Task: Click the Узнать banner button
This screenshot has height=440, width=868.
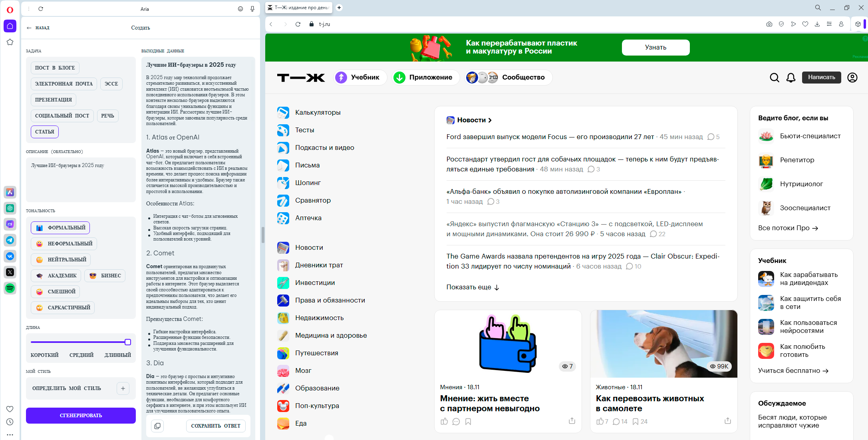Action: 655,48
